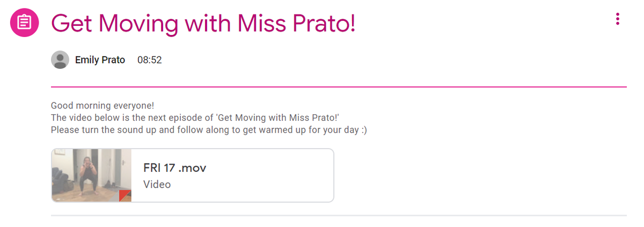Click the 'Please turn the sound up' line
The width and height of the screenshot is (644, 227).
[209, 130]
